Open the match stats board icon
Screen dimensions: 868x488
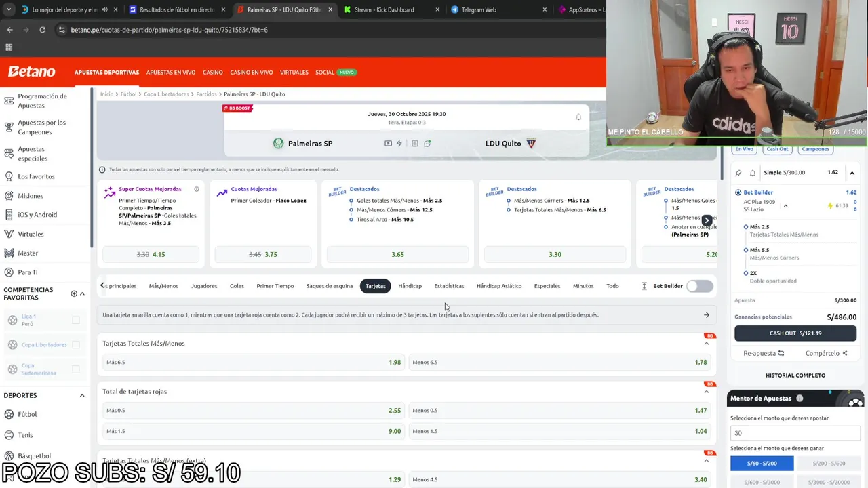415,144
